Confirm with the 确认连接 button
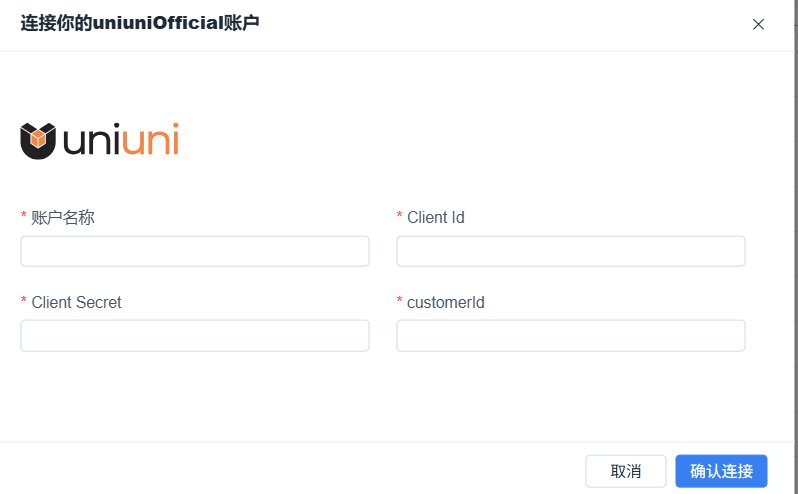 pos(721,471)
